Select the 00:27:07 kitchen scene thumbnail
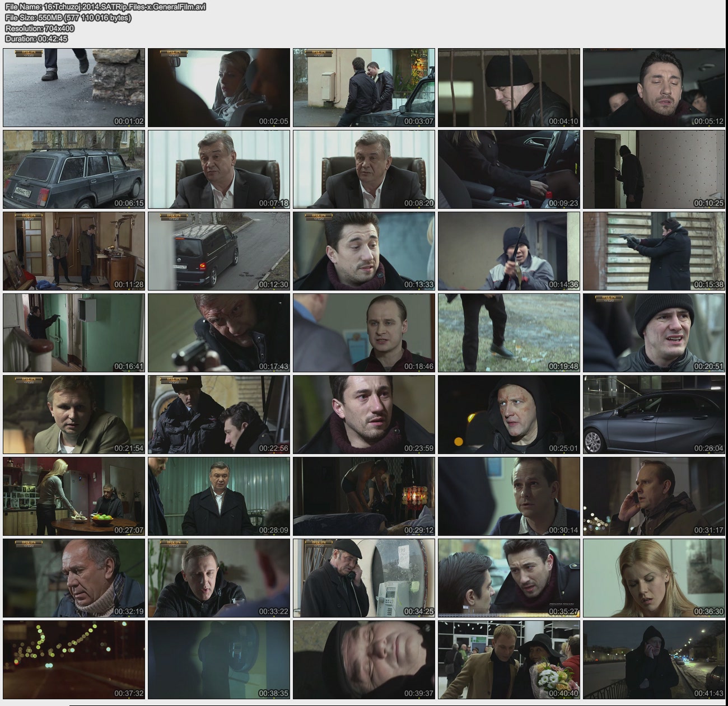 point(74,496)
